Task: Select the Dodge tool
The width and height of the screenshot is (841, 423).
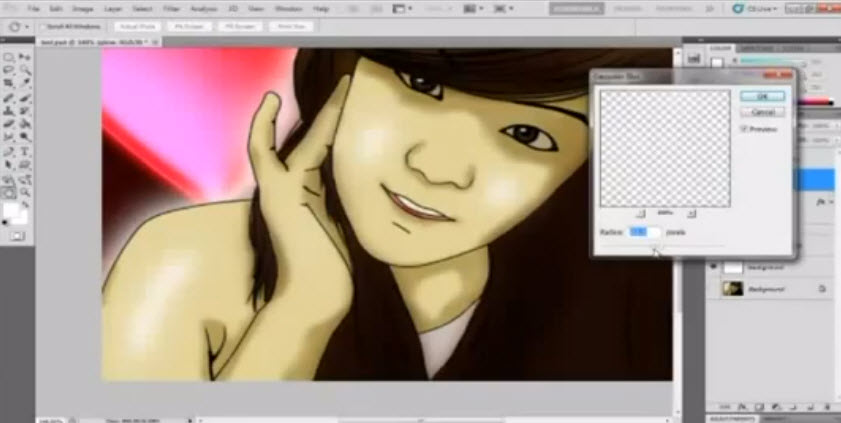Action: (x=25, y=137)
